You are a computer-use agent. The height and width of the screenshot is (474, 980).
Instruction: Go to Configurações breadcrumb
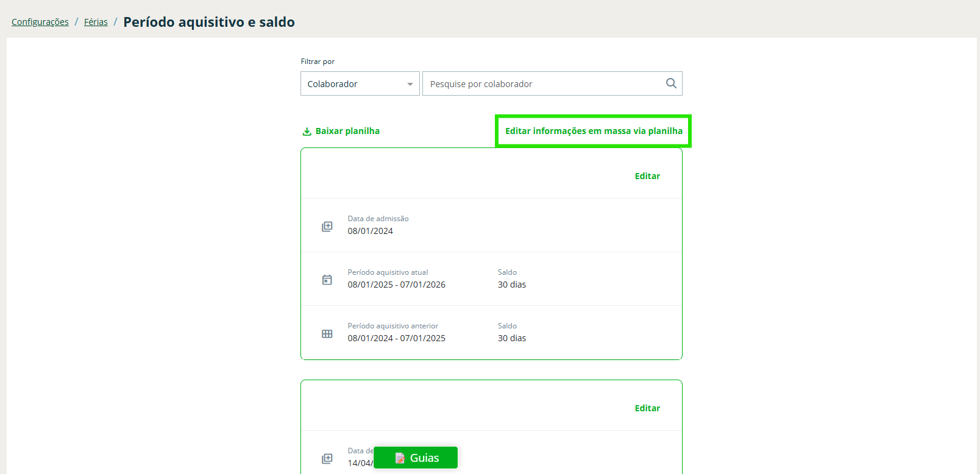[x=40, y=22]
